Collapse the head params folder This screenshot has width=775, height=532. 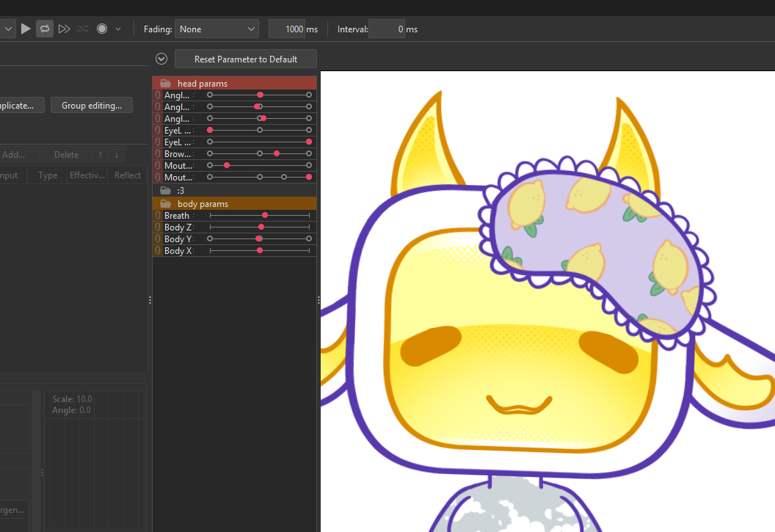[166, 84]
